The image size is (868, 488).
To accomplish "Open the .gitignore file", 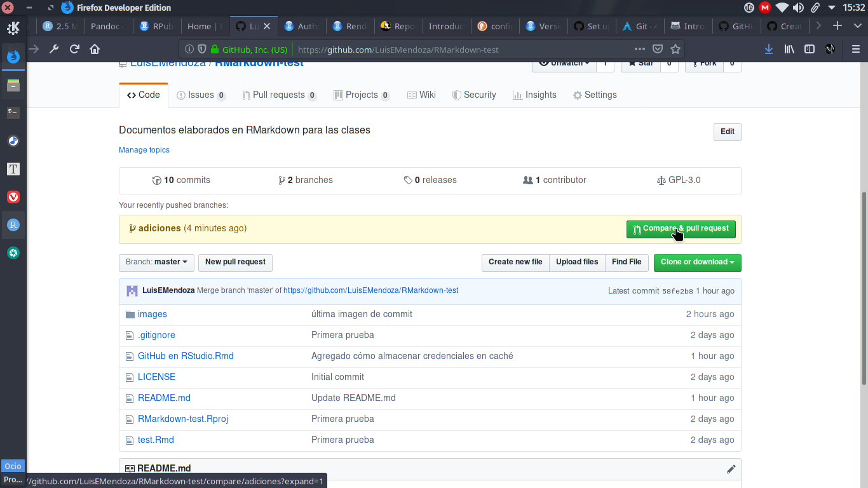I will point(156,335).
